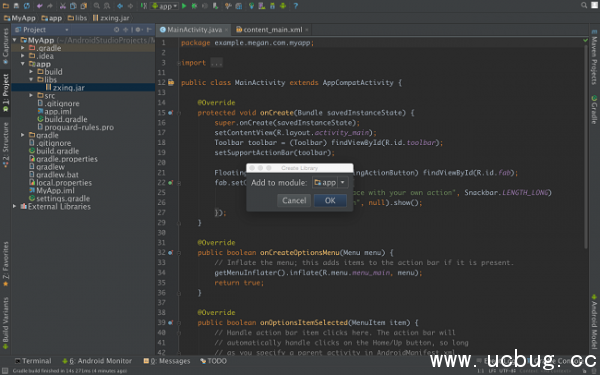Click the Synchronize refresh icon
This screenshot has width=600, height=375.
pyautogui.click(x=27, y=6)
